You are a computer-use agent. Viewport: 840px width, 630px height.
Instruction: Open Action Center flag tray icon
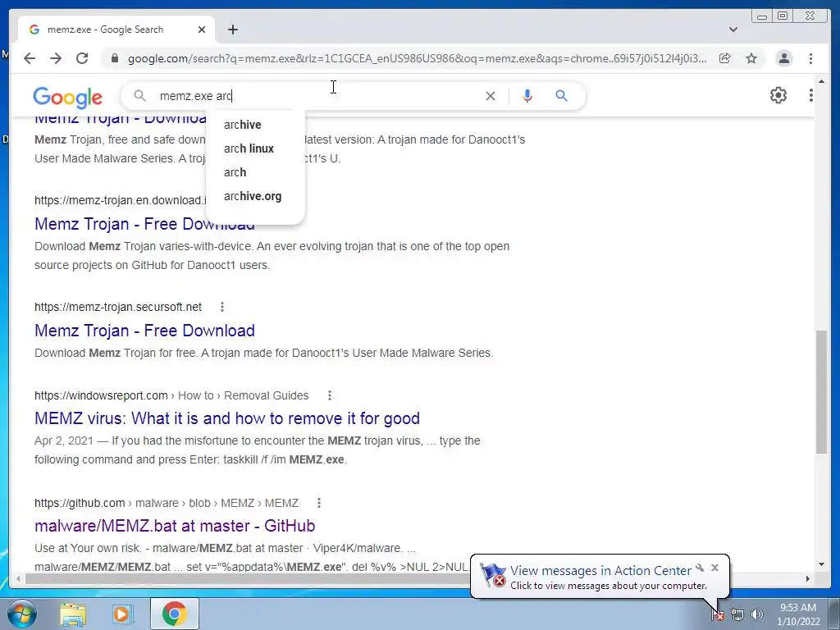point(717,614)
